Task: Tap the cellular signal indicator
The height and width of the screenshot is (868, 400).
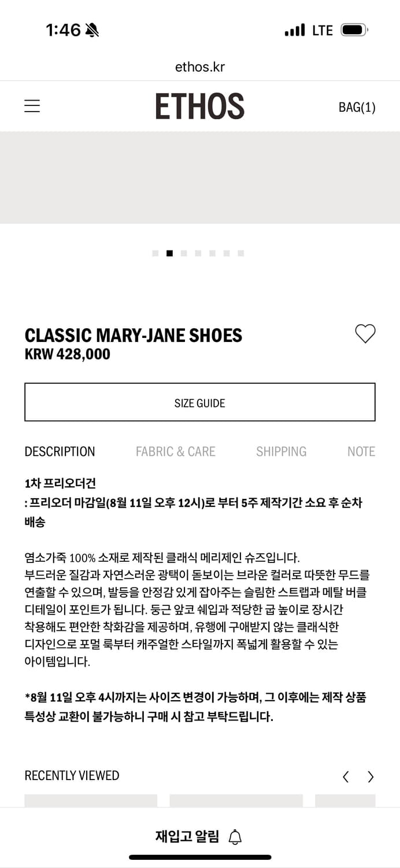Action: (x=294, y=30)
